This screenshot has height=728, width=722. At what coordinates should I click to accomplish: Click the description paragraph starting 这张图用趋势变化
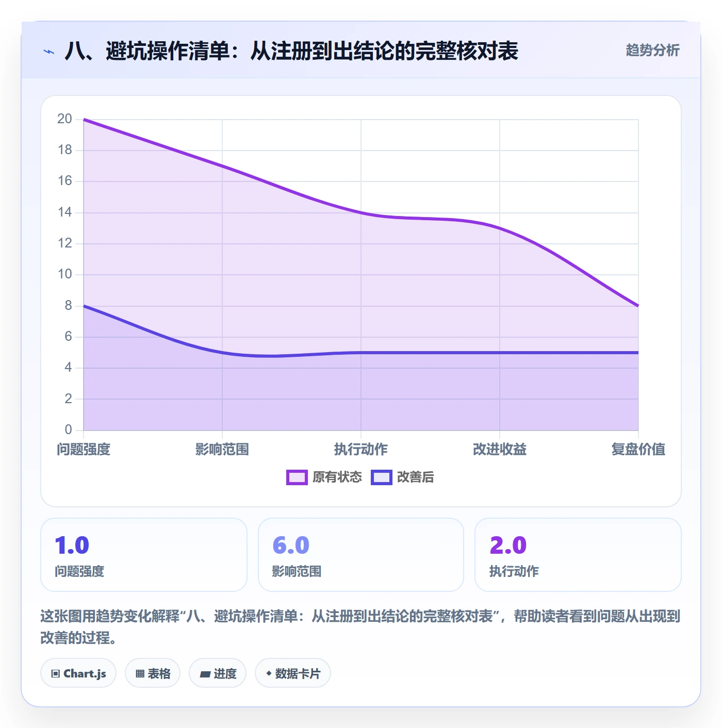pyautogui.click(x=360, y=627)
